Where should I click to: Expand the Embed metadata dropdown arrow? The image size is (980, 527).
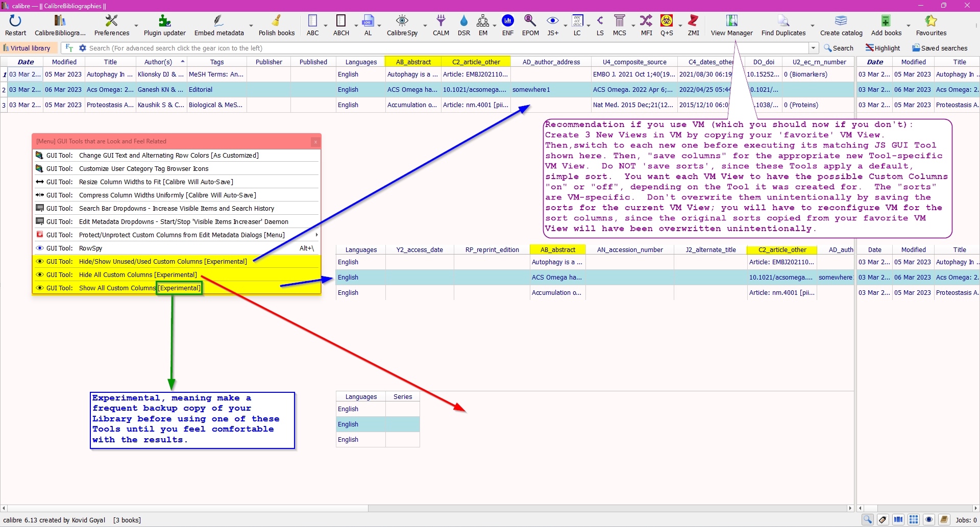251,26
